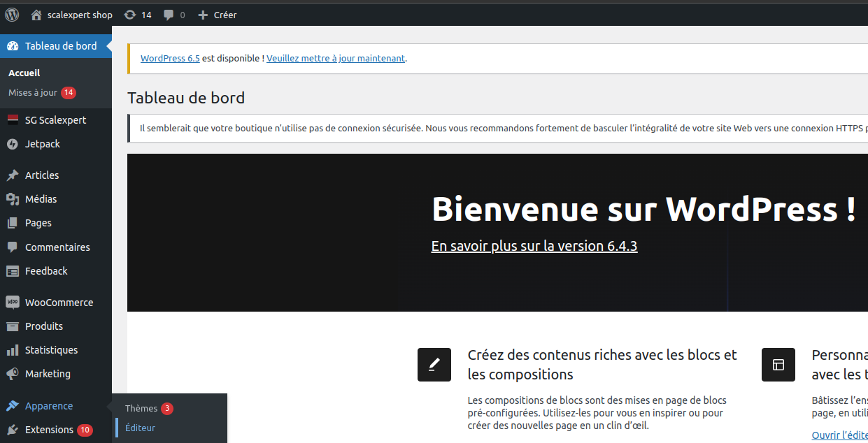The height and width of the screenshot is (443, 868).
Task: Select Éditeur in Apparence flyout
Action: (140, 428)
